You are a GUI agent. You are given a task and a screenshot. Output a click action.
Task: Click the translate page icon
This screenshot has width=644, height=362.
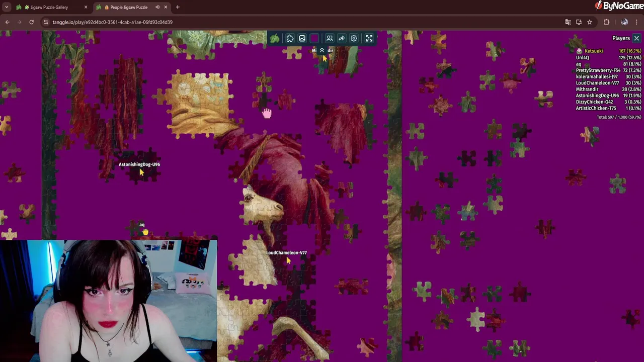(x=568, y=22)
